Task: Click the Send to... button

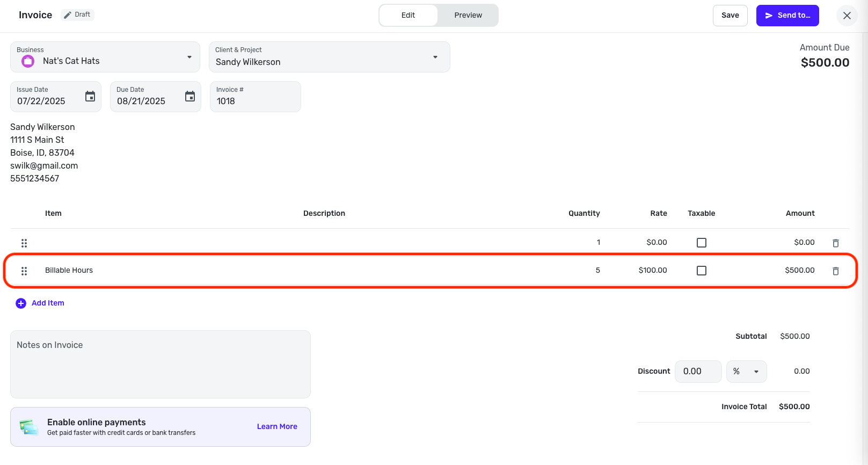Action: pyautogui.click(x=787, y=16)
